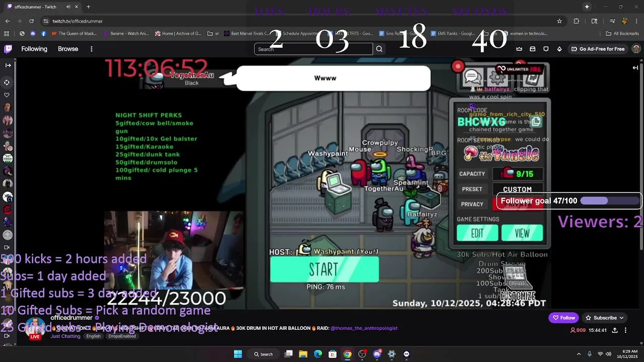Show hidden system tray icons
Viewport: 644px width, 362px height.
coord(579,354)
